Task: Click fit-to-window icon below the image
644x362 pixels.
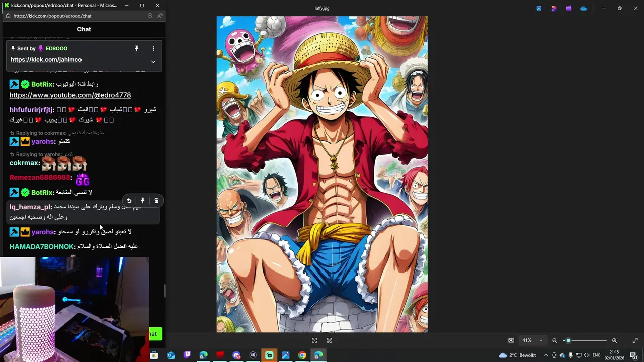Action: (314, 340)
